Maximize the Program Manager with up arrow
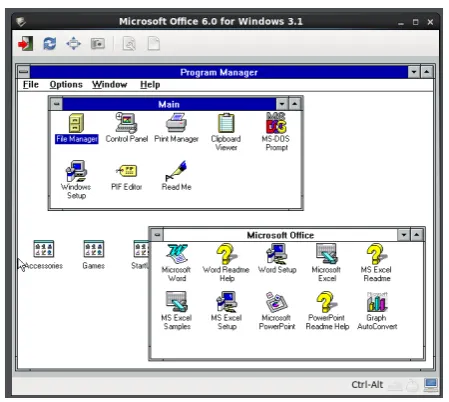449x402 pixels. coord(427,72)
